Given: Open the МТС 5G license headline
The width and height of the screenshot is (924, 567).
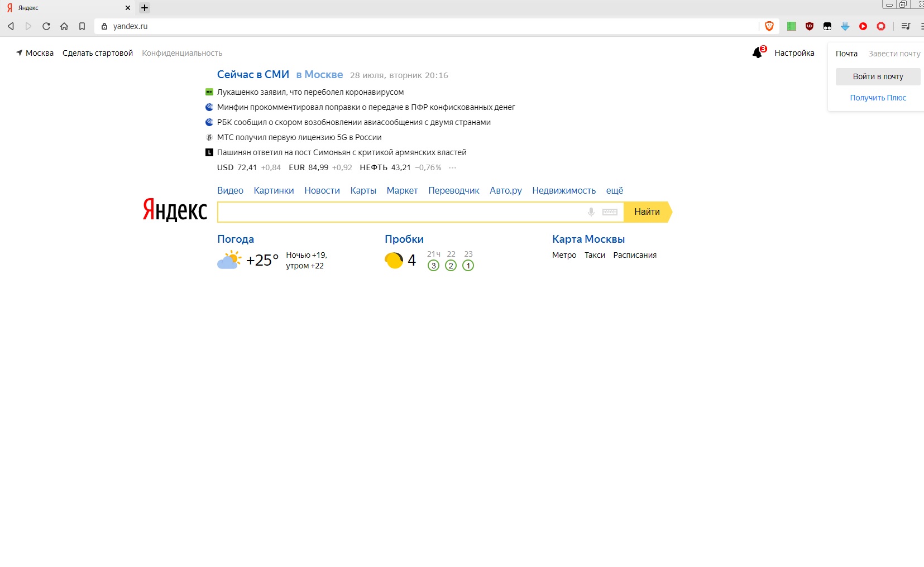Looking at the screenshot, I should [299, 137].
